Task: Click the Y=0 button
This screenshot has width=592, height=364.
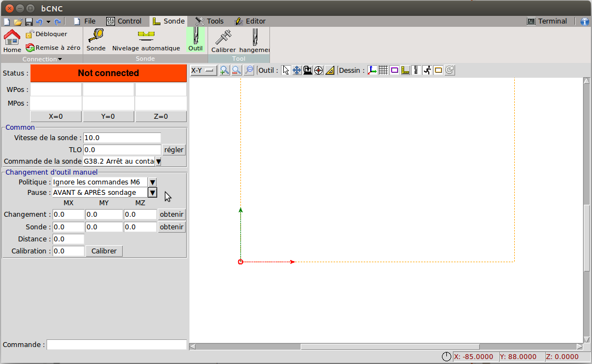Action: pyautogui.click(x=108, y=117)
